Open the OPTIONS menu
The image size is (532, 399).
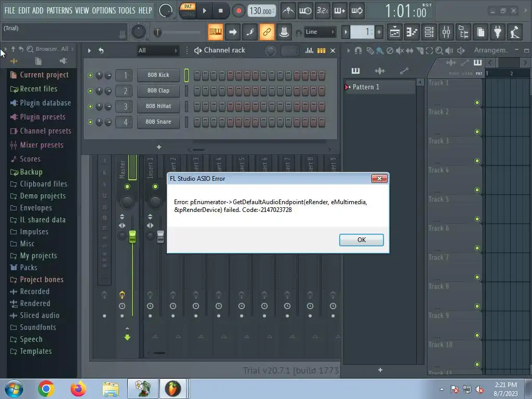pyautogui.click(x=104, y=10)
